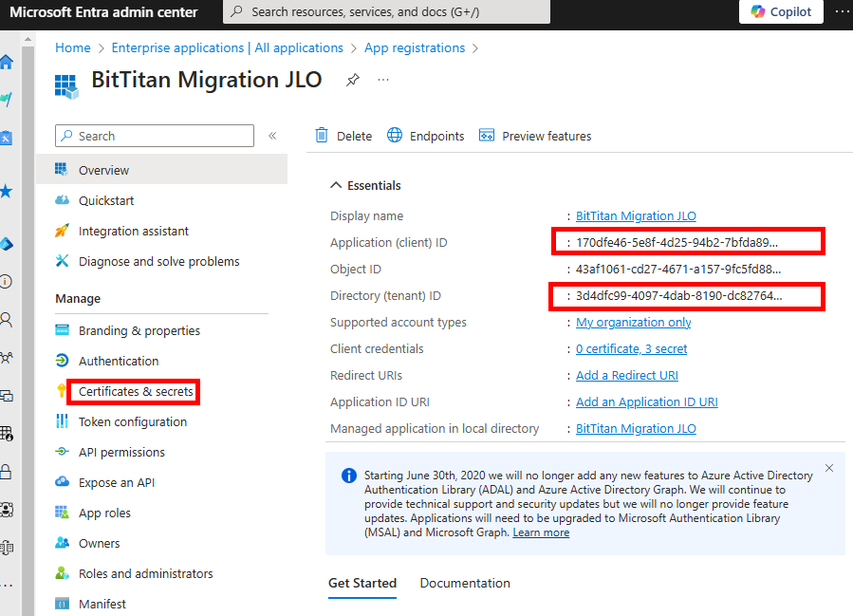The height and width of the screenshot is (616, 853).
Task: Click the Overview grid icon
Action: 62,169
